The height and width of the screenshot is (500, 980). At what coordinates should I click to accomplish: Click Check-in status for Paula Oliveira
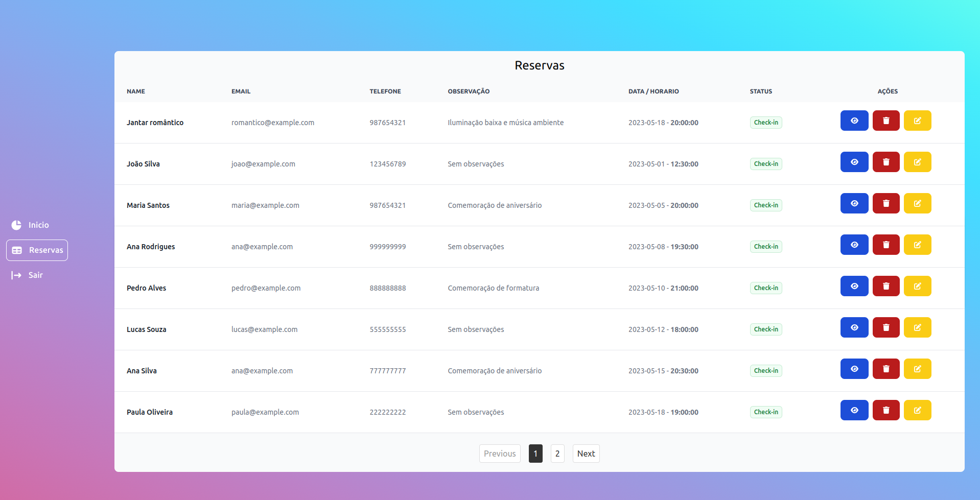[x=766, y=412]
